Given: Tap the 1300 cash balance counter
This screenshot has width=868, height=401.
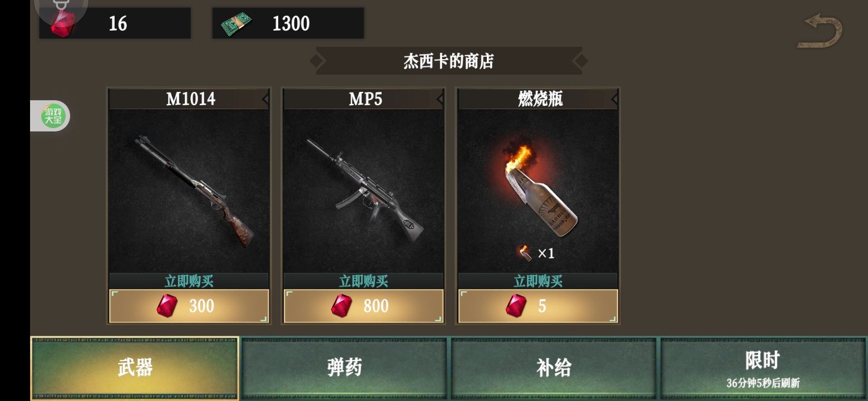Looking at the screenshot, I should [x=288, y=23].
